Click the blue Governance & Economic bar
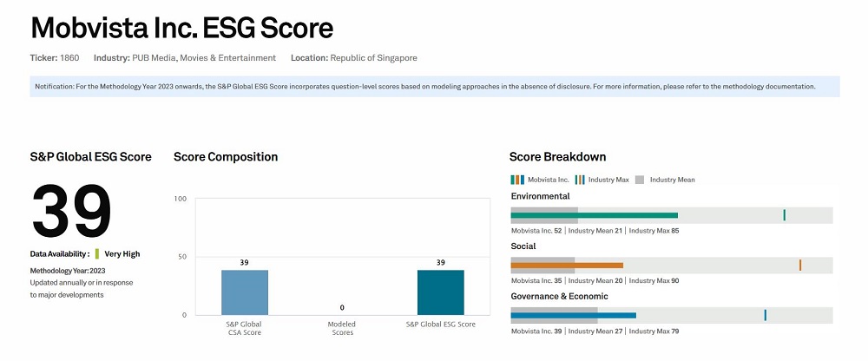This screenshot has width=868, height=361. 573,315
